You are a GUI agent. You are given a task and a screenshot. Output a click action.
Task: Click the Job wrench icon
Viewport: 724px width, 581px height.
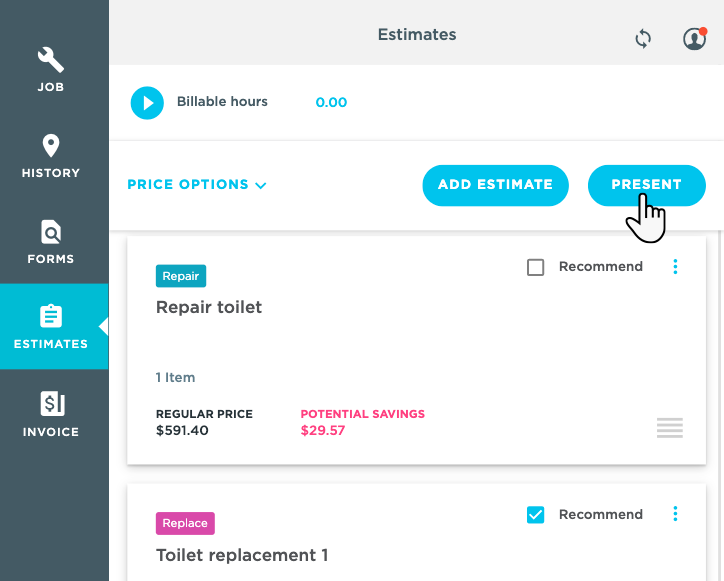51,61
